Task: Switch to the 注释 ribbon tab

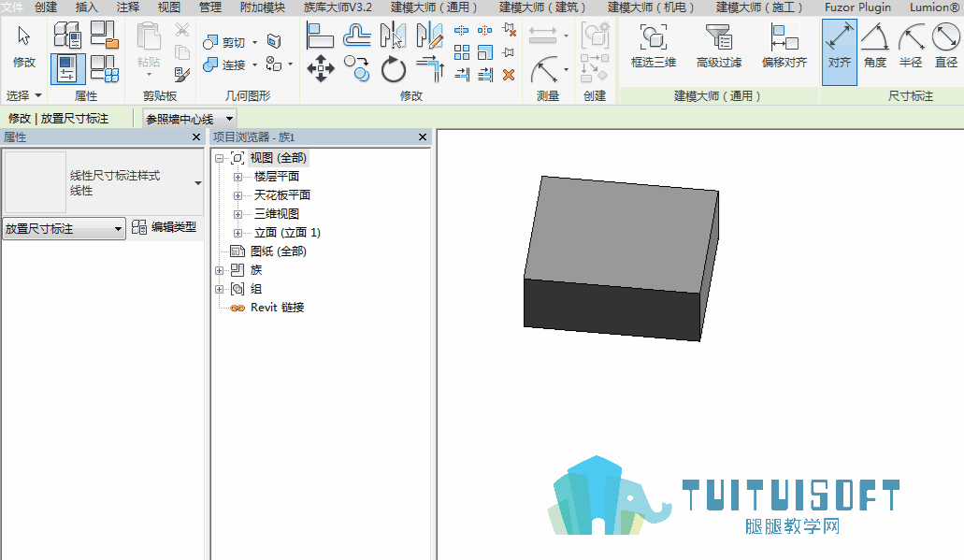Action: click(128, 7)
